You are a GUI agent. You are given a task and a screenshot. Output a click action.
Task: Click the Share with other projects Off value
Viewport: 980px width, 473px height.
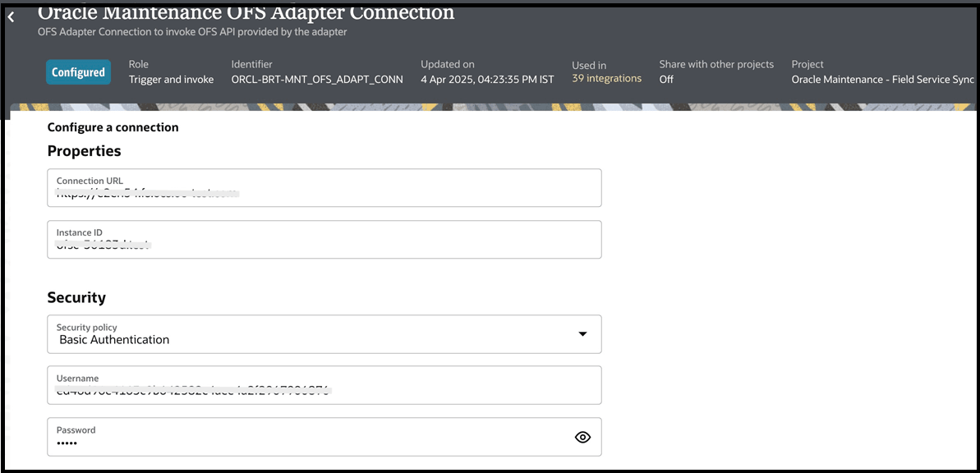pos(666,80)
